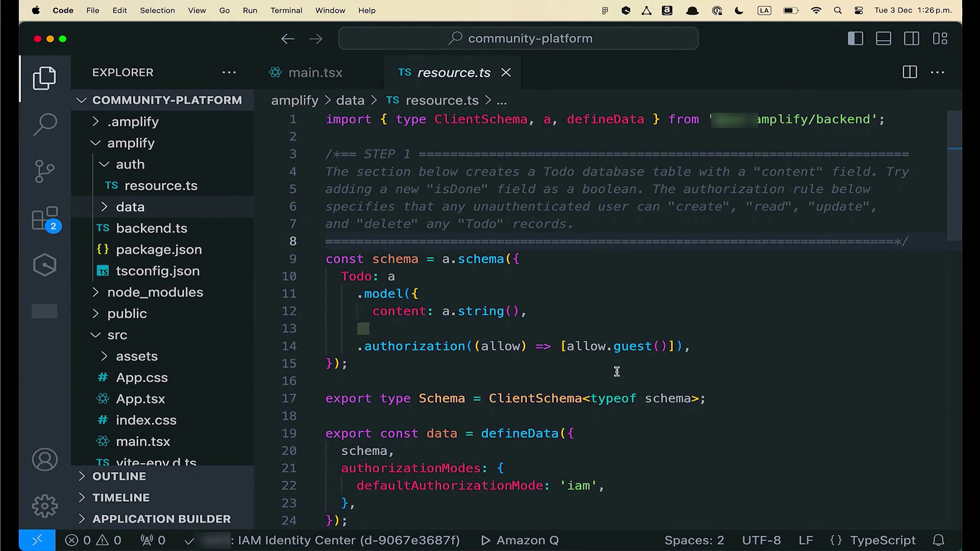The width and height of the screenshot is (980, 551).
Task: Open the Terminal menu
Action: [286, 10]
